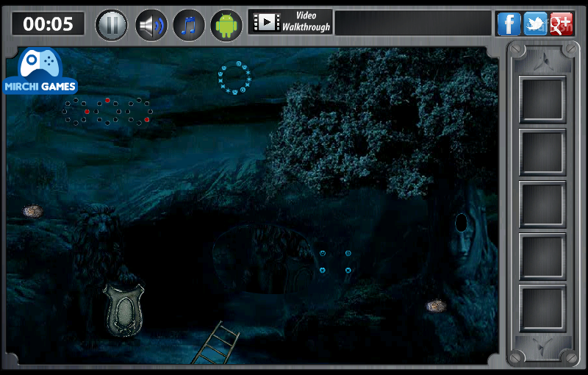Image resolution: width=588 pixels, height=375 pixels.
Task: Select the fifth inventory slot
Action: tap(542, 308)
